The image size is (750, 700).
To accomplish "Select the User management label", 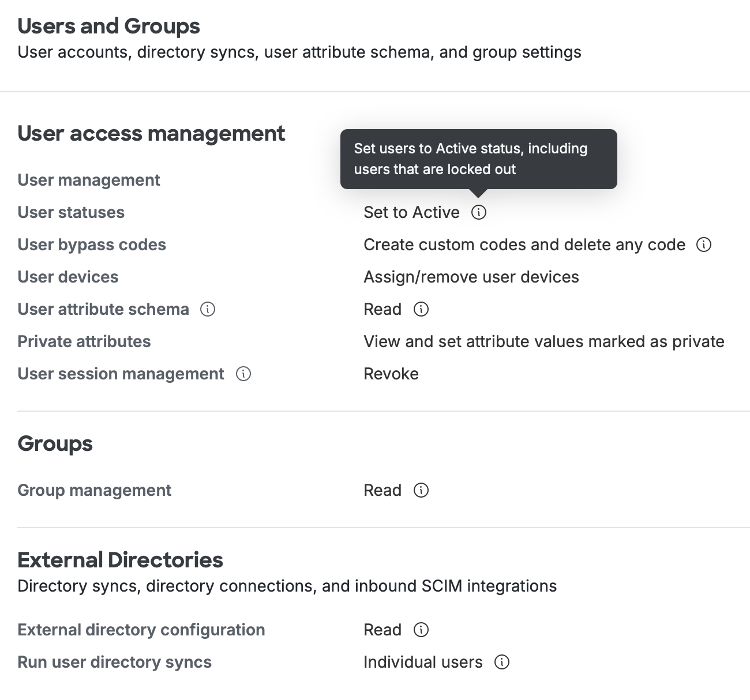I will [89, 180].
